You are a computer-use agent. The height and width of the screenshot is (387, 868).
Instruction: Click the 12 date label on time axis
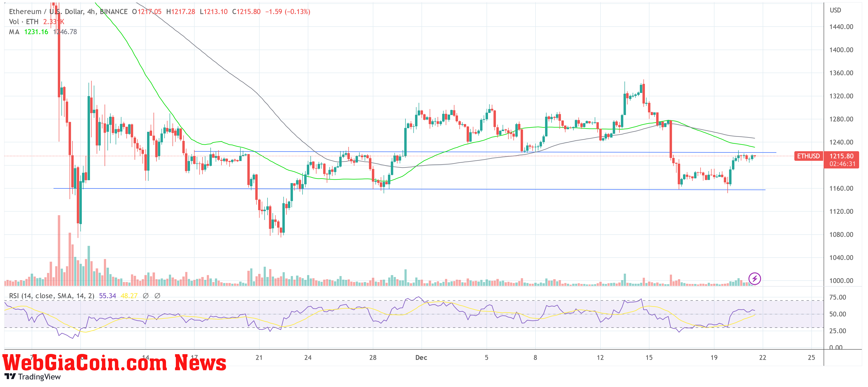pos(600,358)
